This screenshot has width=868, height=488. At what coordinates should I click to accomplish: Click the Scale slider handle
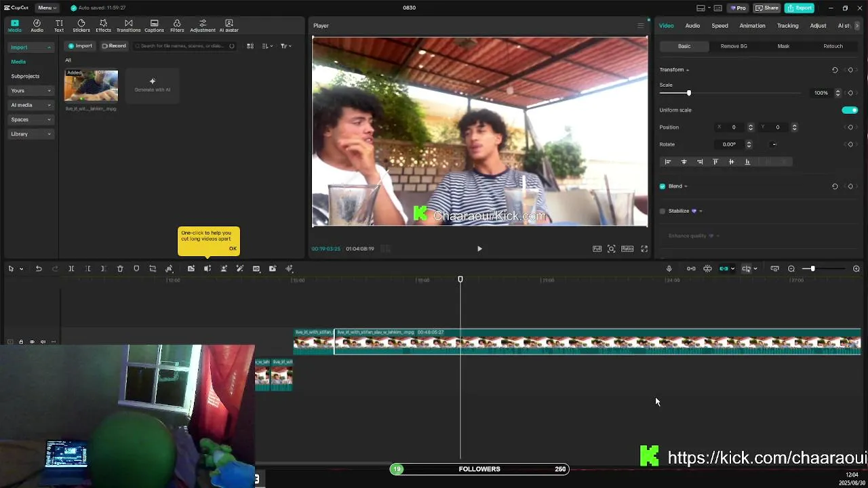click(688, 93)
